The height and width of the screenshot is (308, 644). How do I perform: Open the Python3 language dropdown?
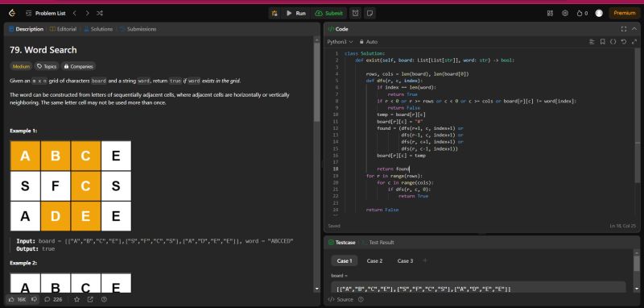[x=340, y=42]
